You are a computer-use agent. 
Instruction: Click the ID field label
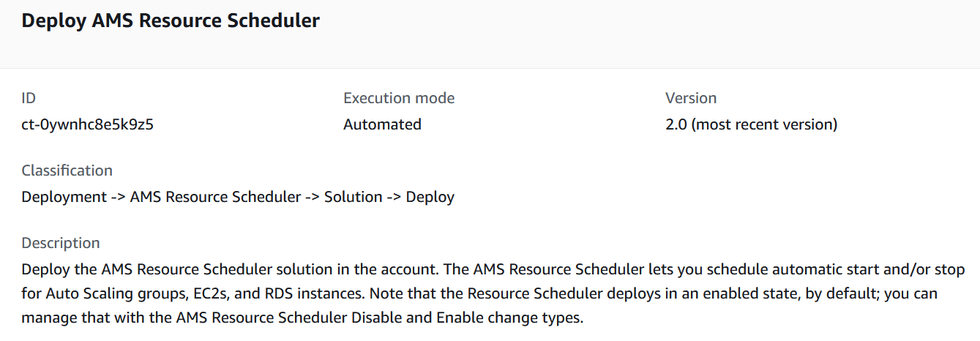click(29, 98)
